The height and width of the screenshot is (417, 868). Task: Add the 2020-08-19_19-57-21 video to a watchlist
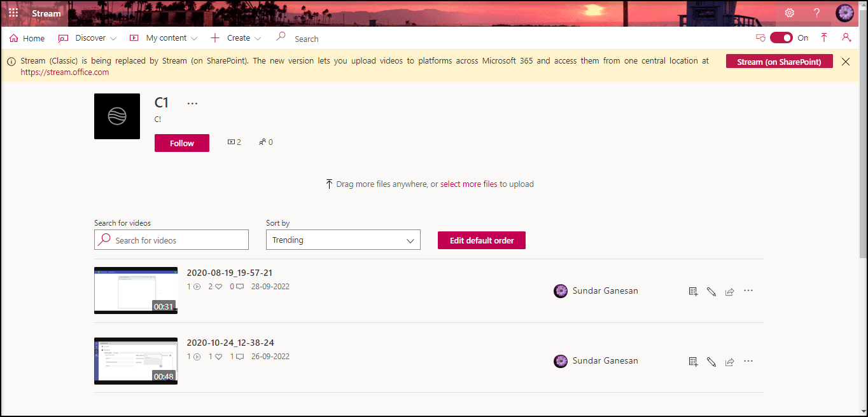coord(693,291)
